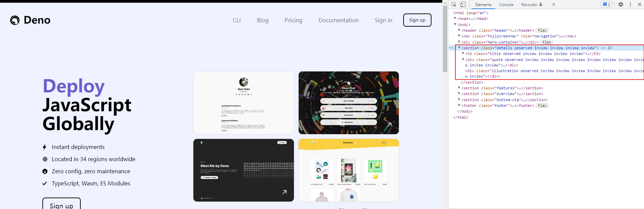
Task: Close the DevTools panel
Action: pos(640,4)
